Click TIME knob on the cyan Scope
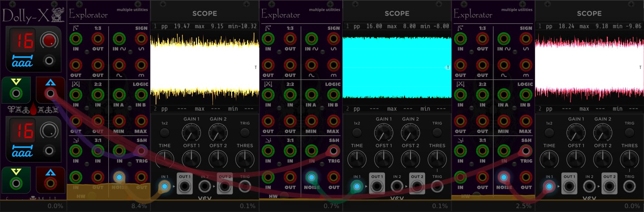The width and height of the screenshot is (644, 212). (357, 159)
